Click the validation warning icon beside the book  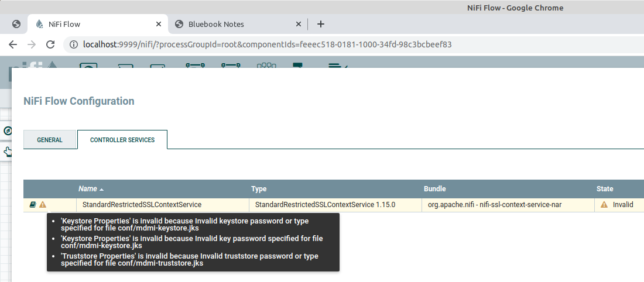(x=43, y=204)
